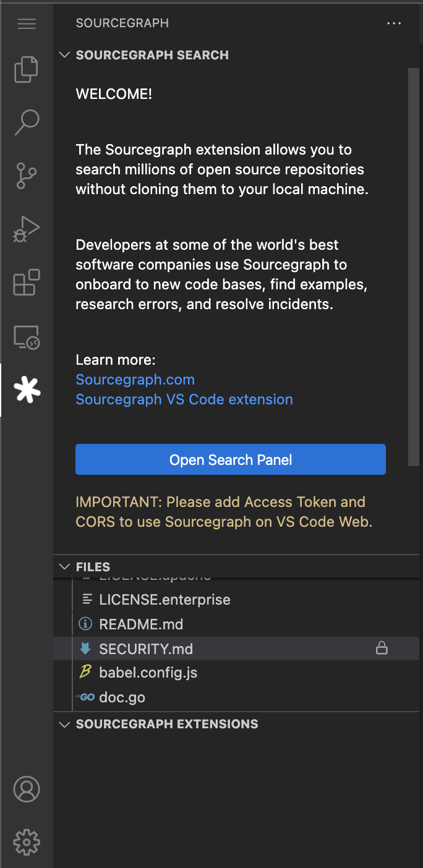Open the Sourcegraph panel more actions menu
This screenshot has height=868, width=423.
(394, 23)
